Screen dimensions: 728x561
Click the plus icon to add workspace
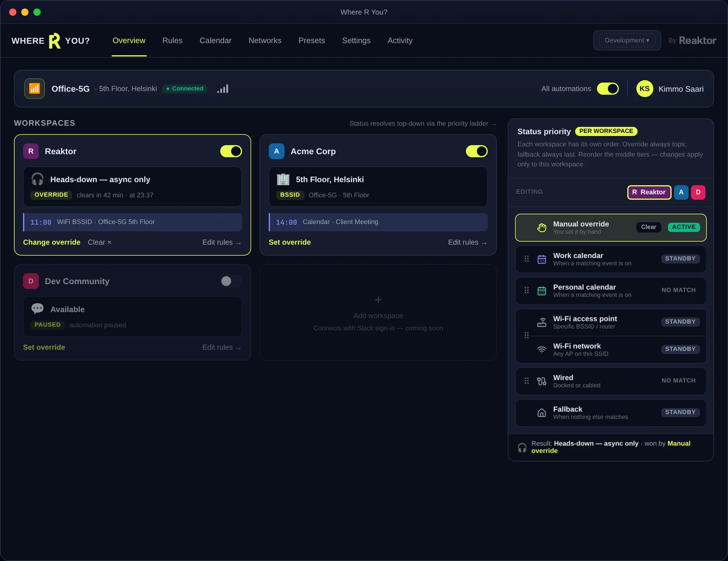378,300
